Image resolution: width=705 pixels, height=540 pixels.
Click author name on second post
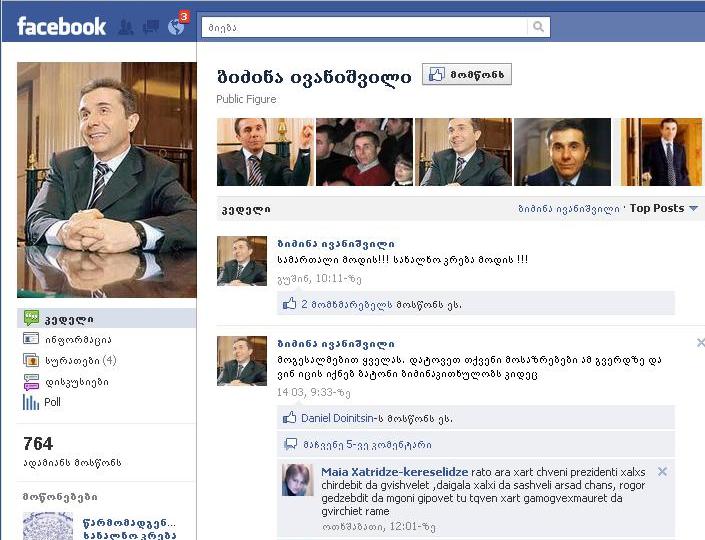click(x=336, y=344)
